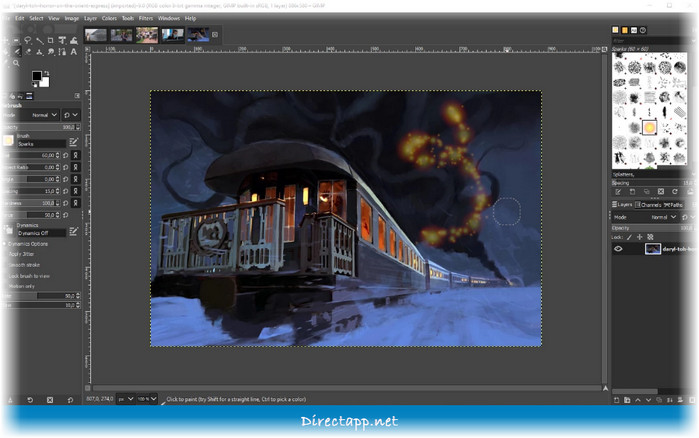Select the Smudge tool
The width and height of the screenshot is (699, 438).
pyautogui.click(x=51, y=52)
